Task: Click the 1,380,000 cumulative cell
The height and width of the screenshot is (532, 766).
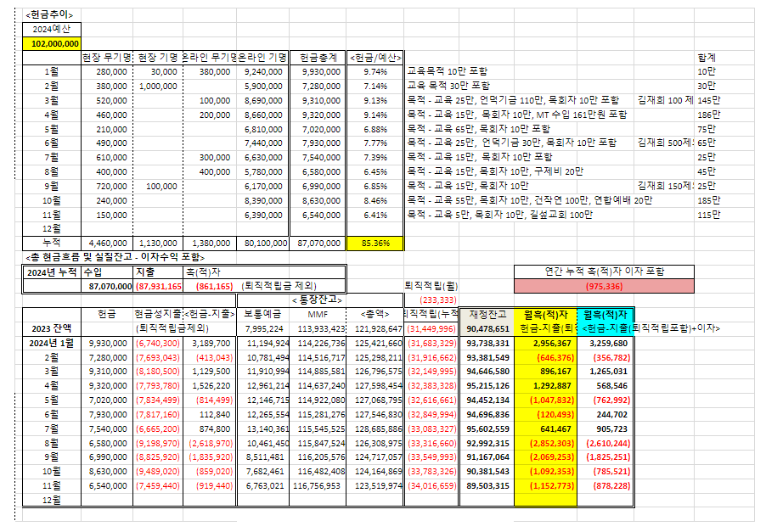Action: click(x=210, y=243)
